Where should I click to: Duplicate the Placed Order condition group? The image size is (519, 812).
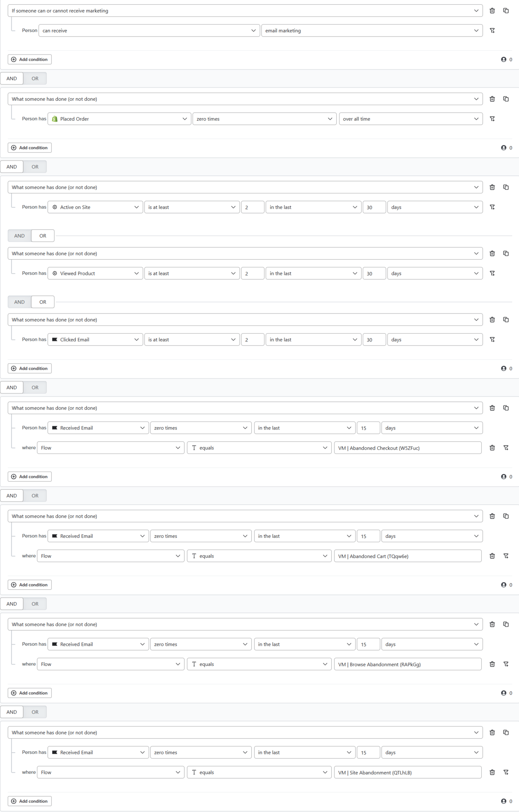pos(506,99)
